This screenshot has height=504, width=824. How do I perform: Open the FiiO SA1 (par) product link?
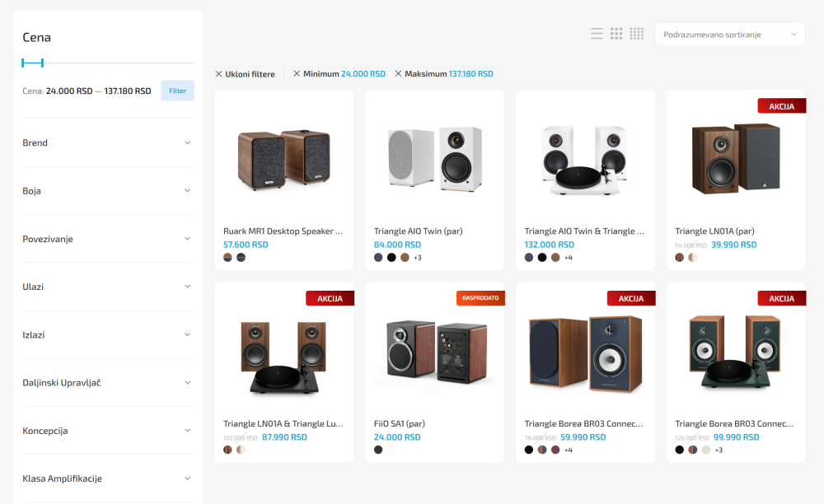tap(400, 423)
